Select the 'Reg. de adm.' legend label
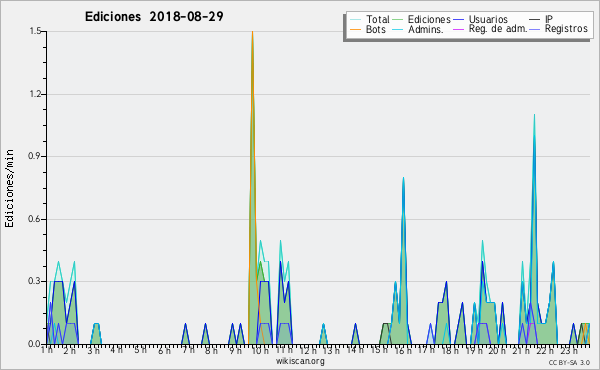 click(x=498, y=29)
